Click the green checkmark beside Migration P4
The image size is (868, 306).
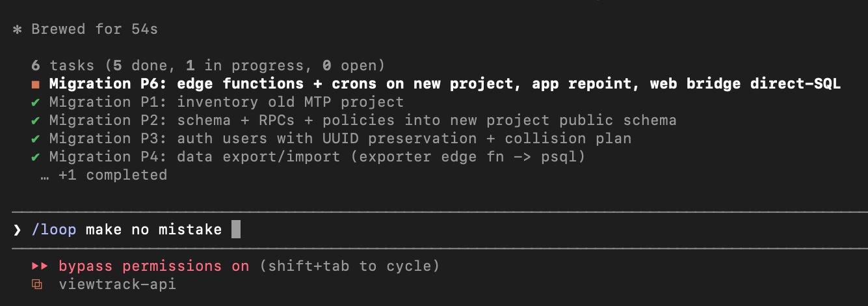[x=35, y=157]
